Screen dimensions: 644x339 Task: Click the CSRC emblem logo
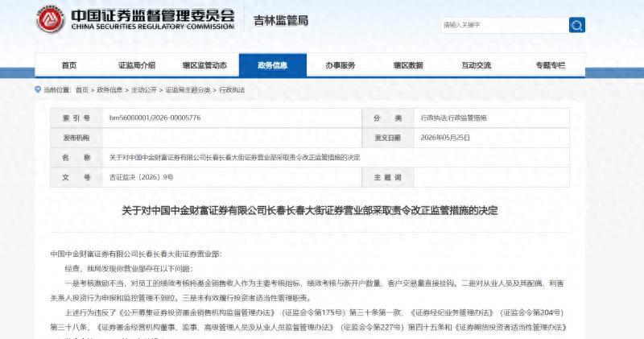pos(50,19)
